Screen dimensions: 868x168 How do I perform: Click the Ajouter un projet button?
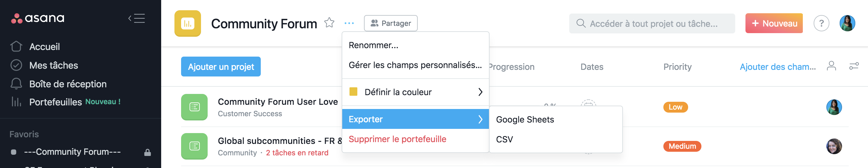pos(221,67)
